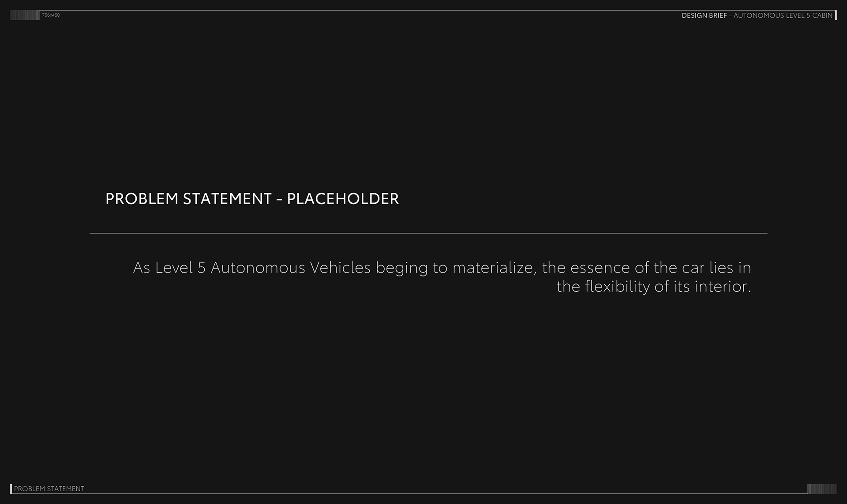
Task: Click the word interior ending the paragraph
Action: (x=720, y=287)
